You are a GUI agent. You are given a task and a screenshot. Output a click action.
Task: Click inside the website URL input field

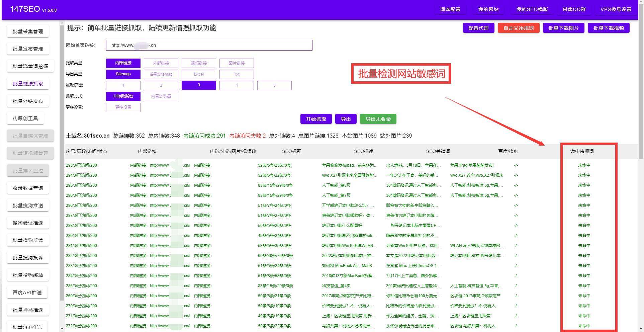point(208,45)
